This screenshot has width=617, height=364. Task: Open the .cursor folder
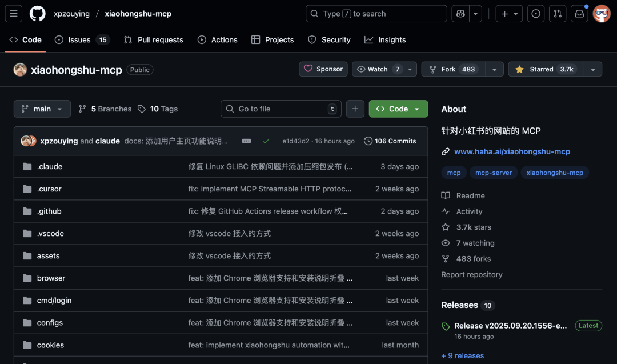pyautogui.click(x=49, y=189)
